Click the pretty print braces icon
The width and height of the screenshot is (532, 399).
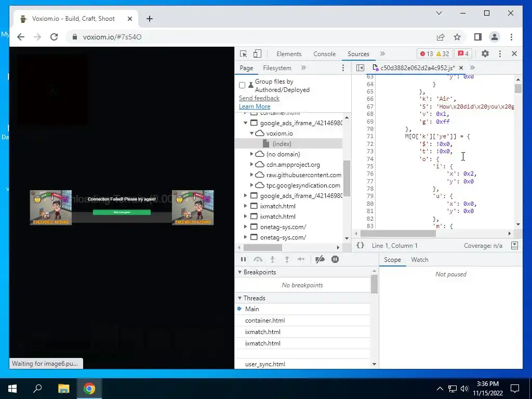(x=361, y=245)
